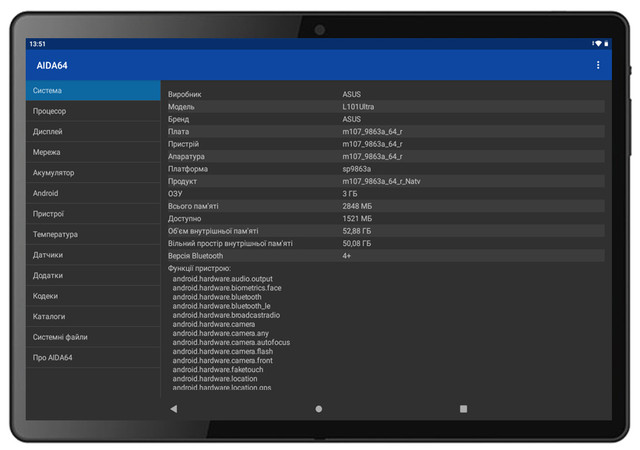Select the Система sidebar item

(x=93, y=91)
